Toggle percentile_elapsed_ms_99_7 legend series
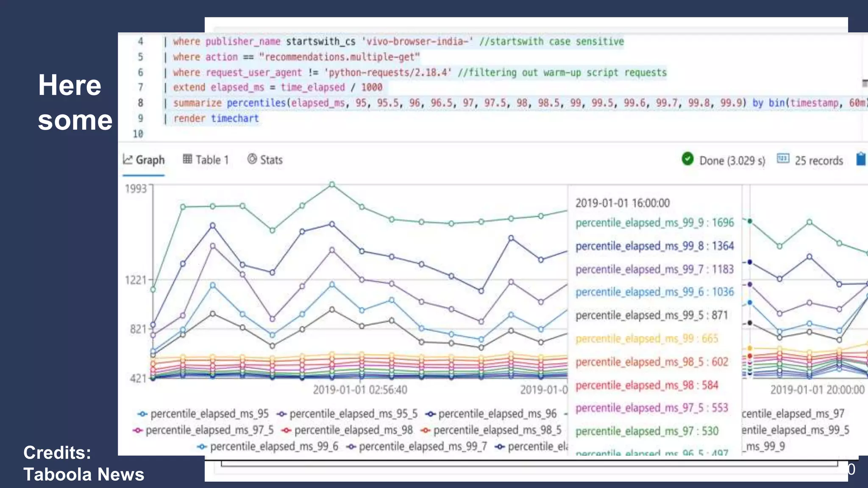 point(417,446)
